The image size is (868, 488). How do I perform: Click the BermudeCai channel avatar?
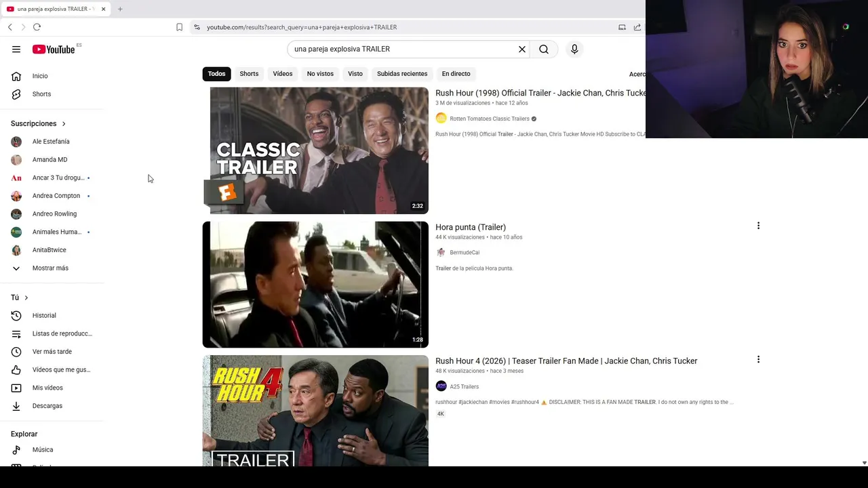[x=441, y=252]
